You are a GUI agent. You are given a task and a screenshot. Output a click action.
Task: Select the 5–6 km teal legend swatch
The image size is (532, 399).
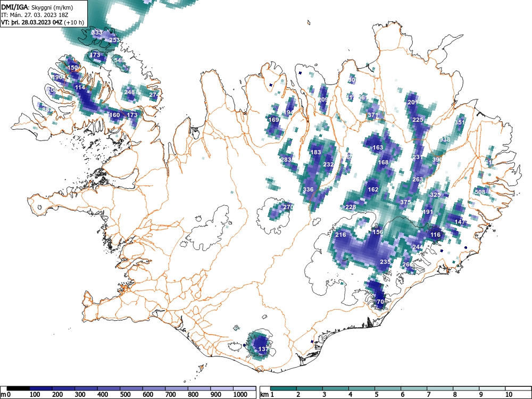pos(387,388)
